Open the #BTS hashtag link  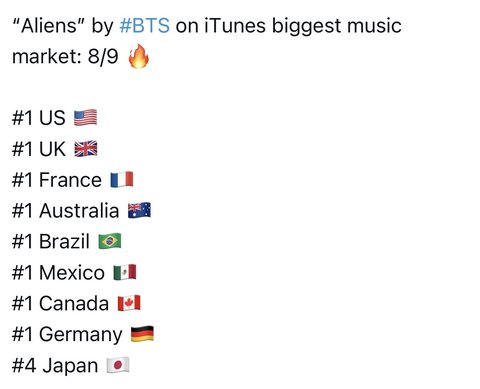coord(144,26)
